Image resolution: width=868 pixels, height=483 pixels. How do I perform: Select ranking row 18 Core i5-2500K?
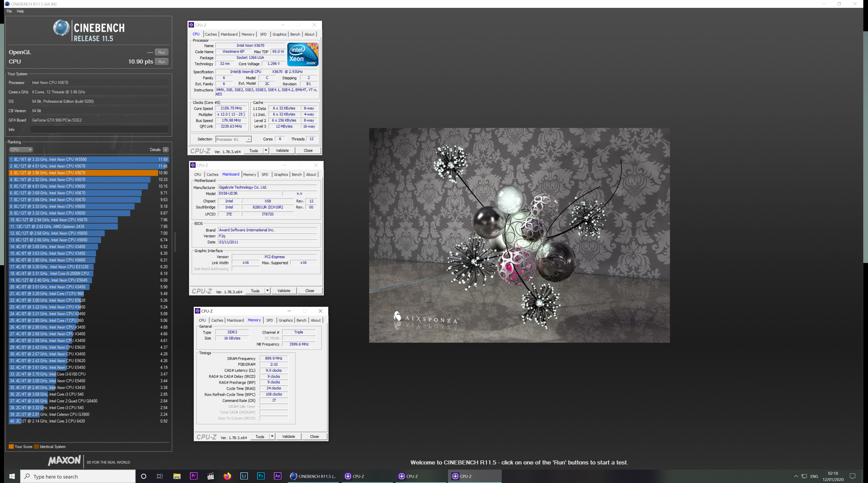pos(89,273)
